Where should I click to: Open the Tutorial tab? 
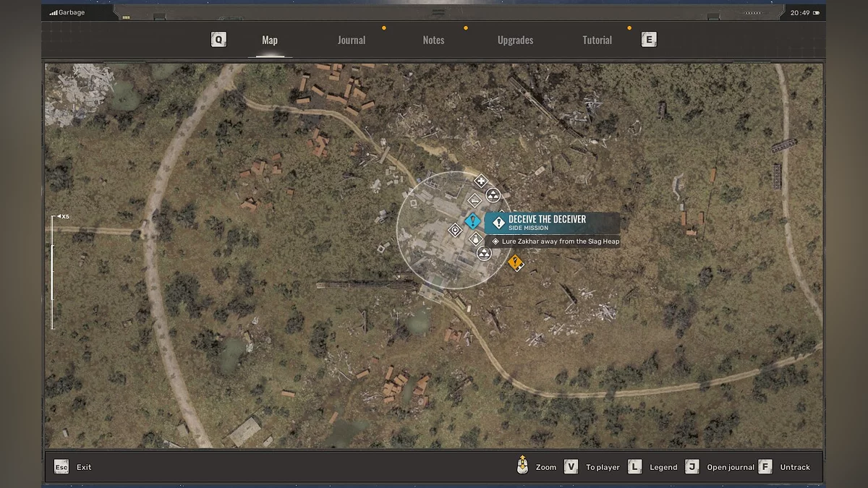[x=597, y=40]
